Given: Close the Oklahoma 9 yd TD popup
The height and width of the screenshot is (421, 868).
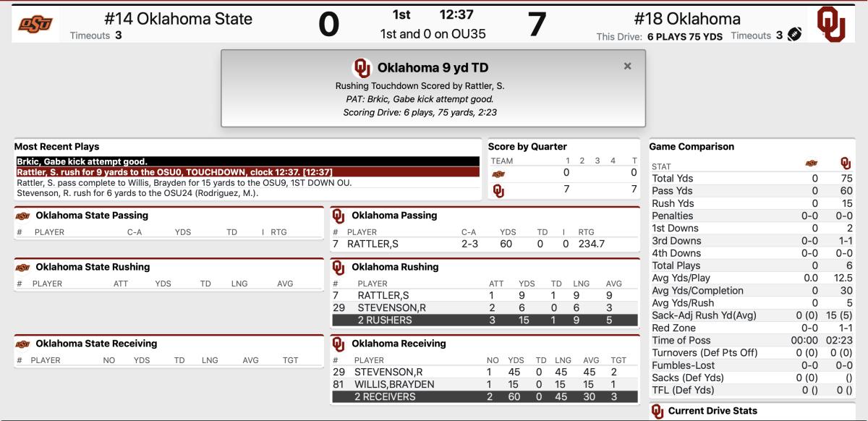Looking at the screenshot, I should point(627,66).
